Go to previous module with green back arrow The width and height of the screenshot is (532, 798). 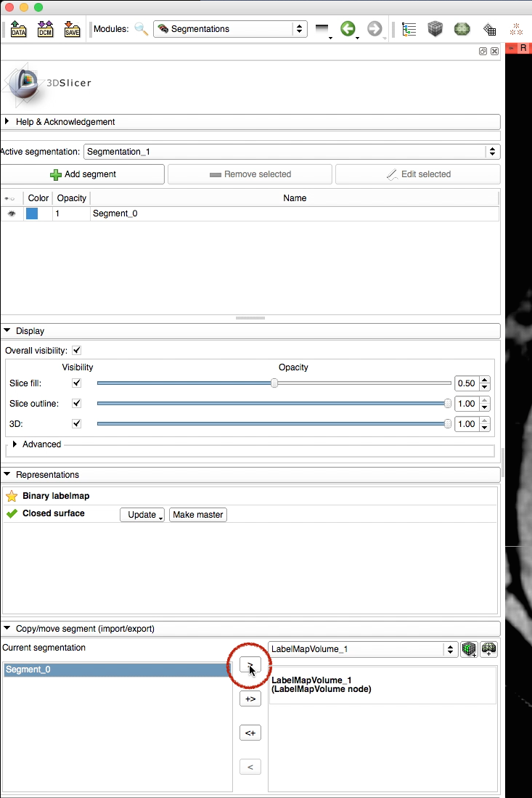click(348, 29)
